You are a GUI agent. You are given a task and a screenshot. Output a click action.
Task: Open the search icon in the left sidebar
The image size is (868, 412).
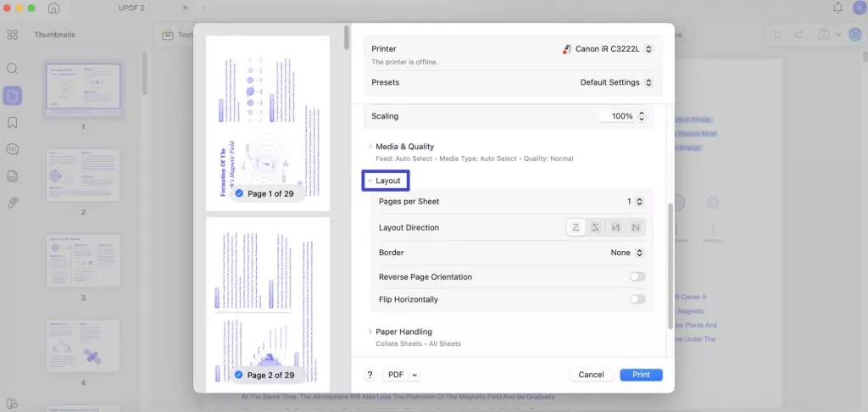pos(12,69)
